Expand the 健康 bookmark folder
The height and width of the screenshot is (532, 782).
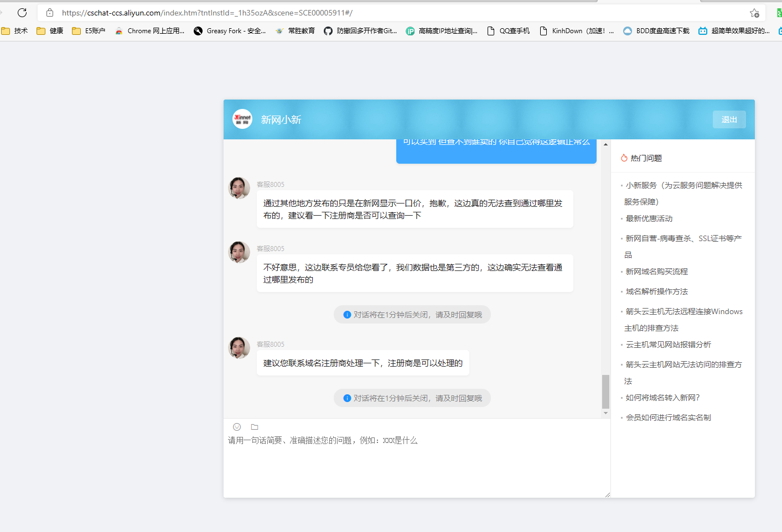(50, 31)
